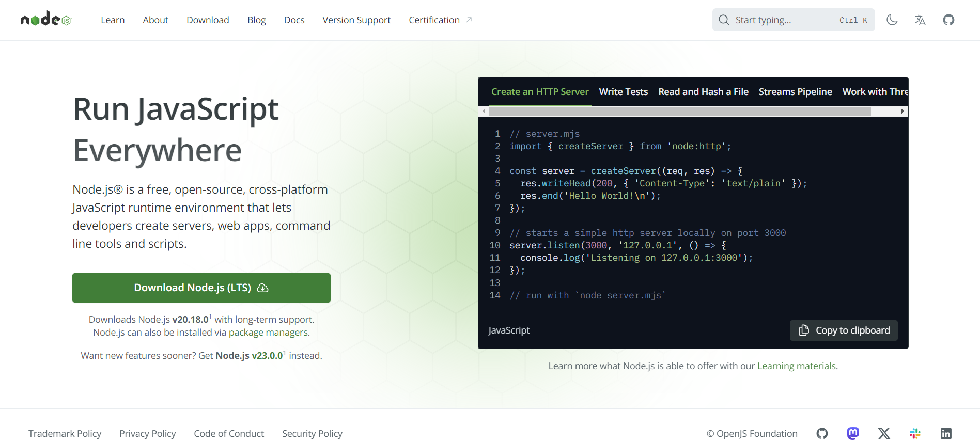Open LinkedIn icon in footer

[x=946, y=433]
